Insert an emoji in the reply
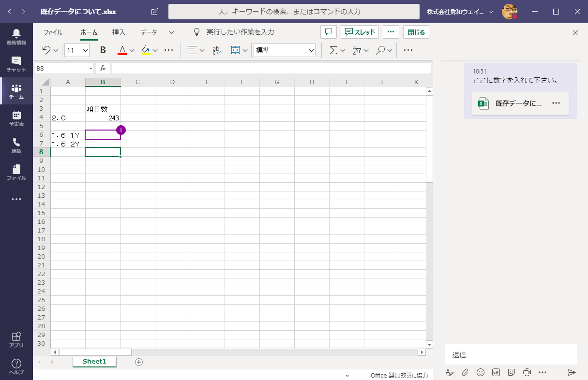Image resolution: width=588 pixels, height=380 pixels. [480, 372]
